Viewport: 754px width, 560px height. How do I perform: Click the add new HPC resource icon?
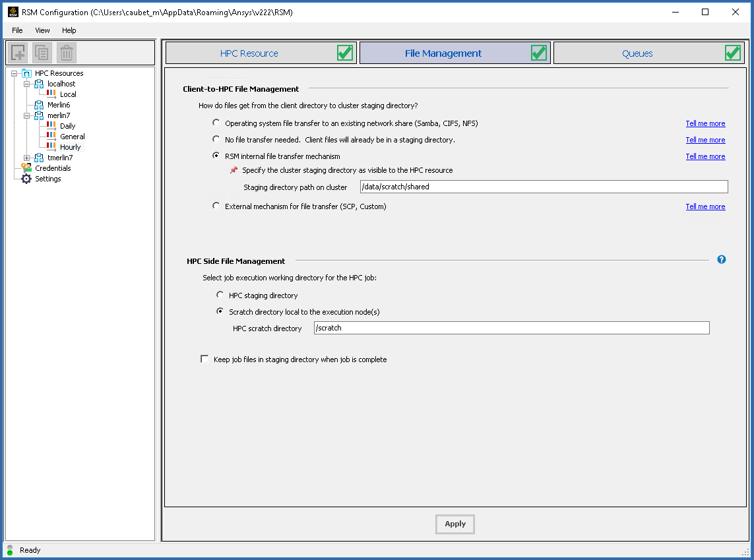tap(17, 53)
